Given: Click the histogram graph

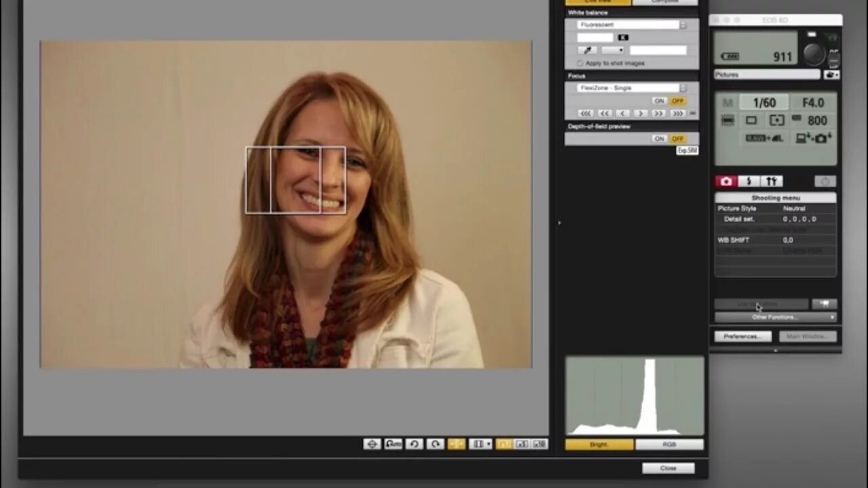Looking at the screenshot, I should tap(635, 396).
